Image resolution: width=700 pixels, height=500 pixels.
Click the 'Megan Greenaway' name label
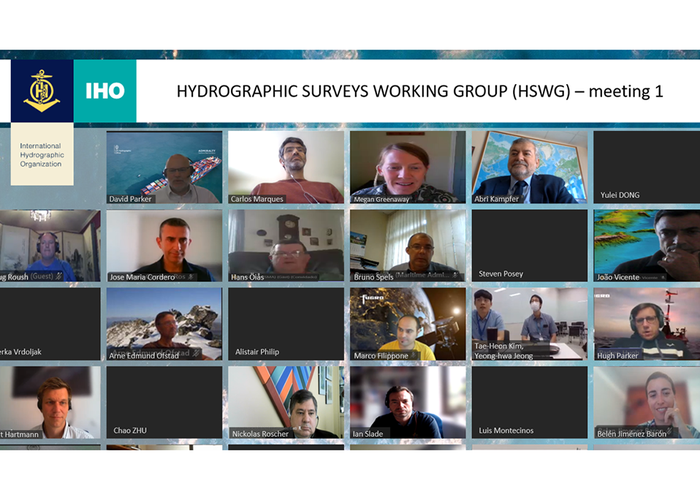point(381,199)
